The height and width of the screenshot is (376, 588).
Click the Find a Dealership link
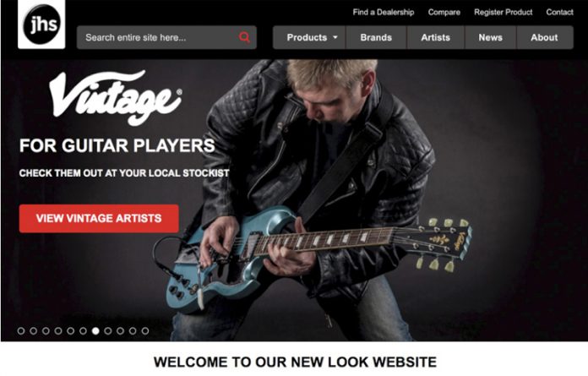pos(384,13)
